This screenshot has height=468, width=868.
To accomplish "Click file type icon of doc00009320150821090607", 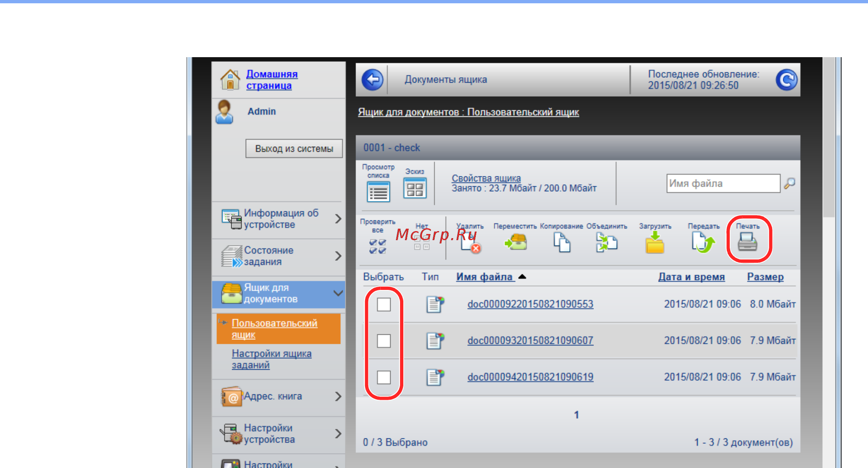I will pyautogui.click(x=435, y=341).
